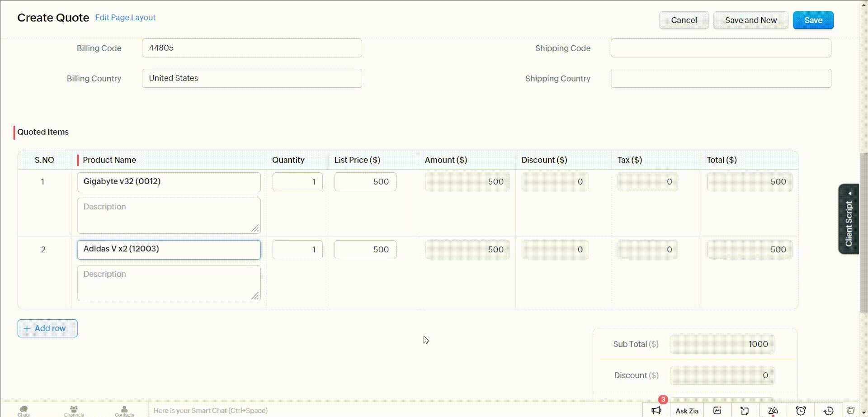Click quantity field for Gigabyte v32

[x=297, y=182]
